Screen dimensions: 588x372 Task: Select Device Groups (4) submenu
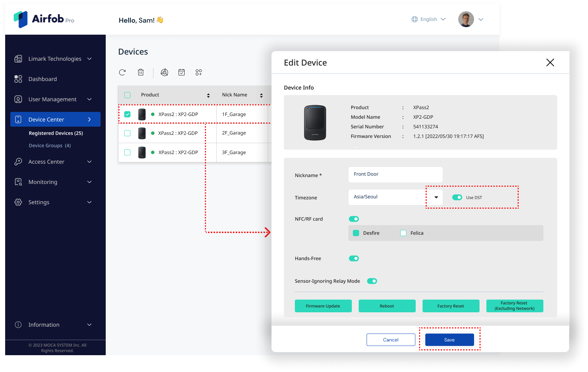(x=50, y=146)
